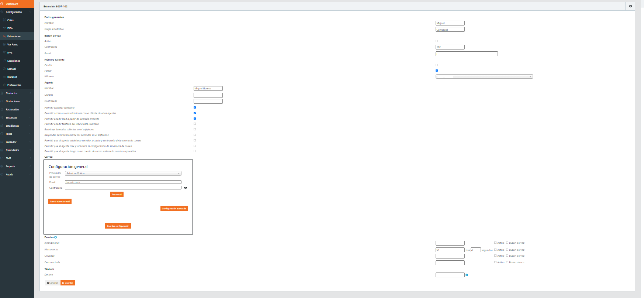
Task: Click the info icon next to Desvíos
Action: [56, 237]
